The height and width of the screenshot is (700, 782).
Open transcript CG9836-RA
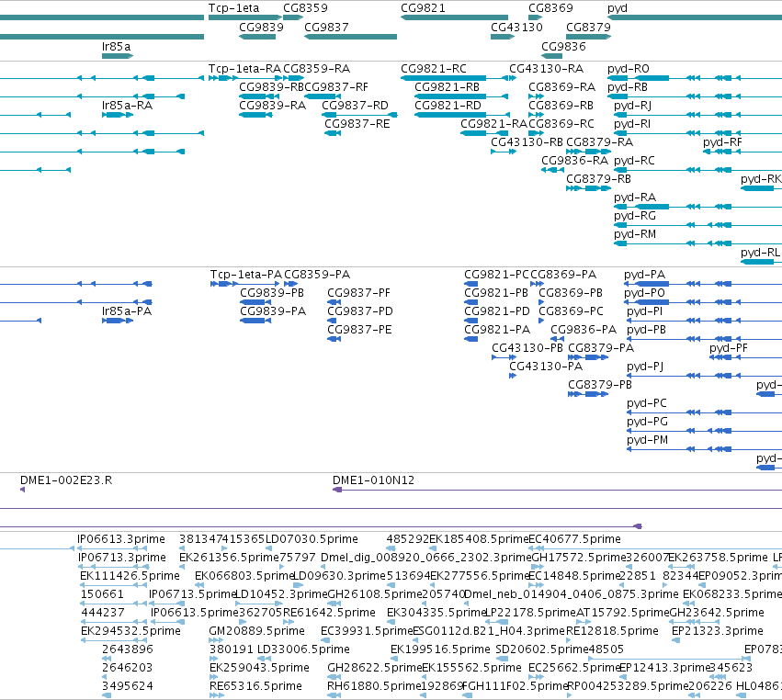pyautogui.click(x=574, y=161)
